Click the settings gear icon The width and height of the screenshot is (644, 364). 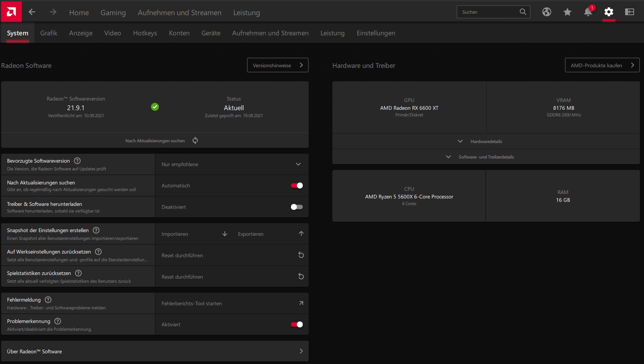click(x=609, y=12)
